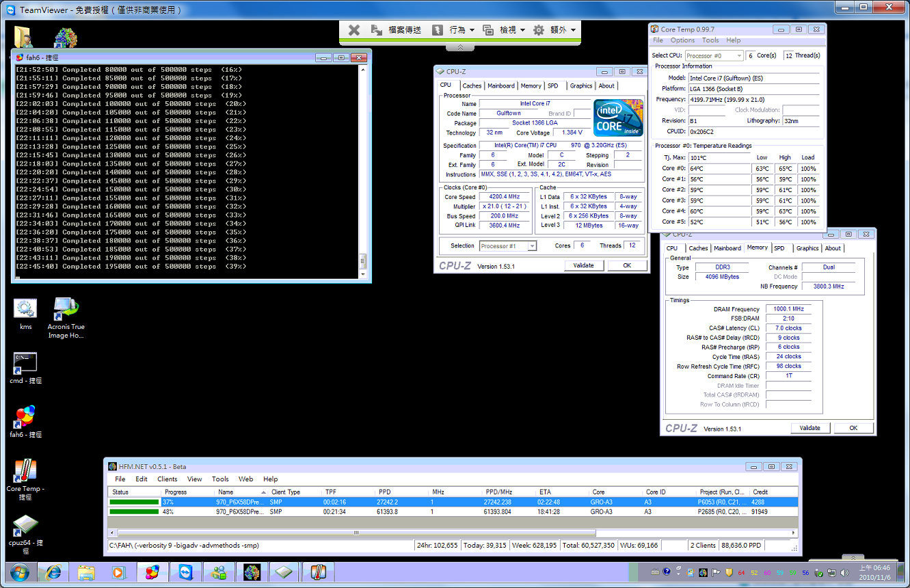Select the fah6 shortcut desktop icon

pyautogui.click(x=25, y=422)
